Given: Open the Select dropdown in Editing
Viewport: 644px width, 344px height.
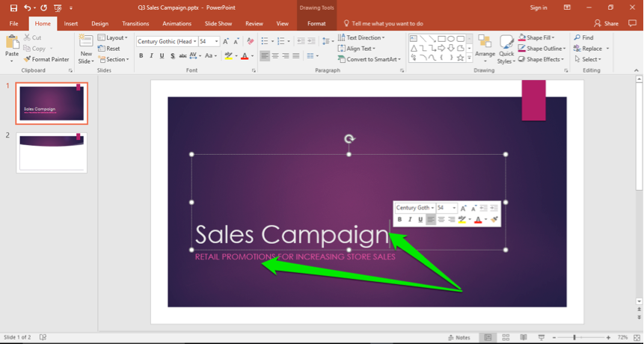Looking at the screenshot, I should (588, 59).
